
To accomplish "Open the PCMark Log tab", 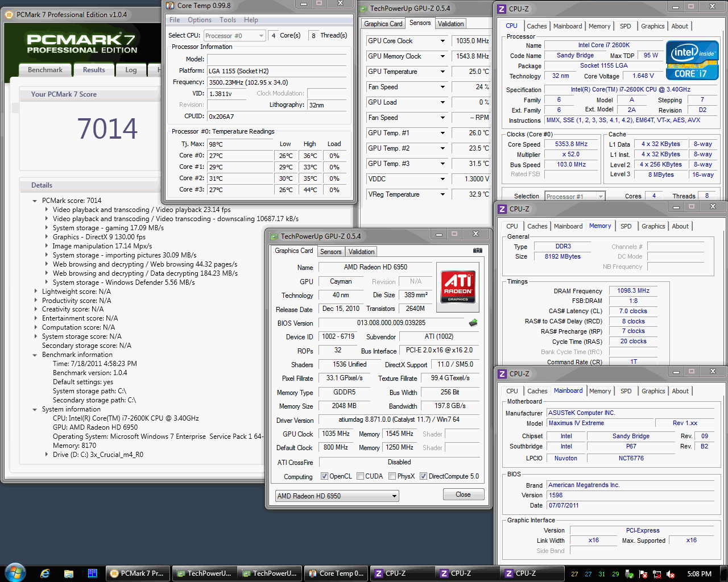I will [131, 70].
